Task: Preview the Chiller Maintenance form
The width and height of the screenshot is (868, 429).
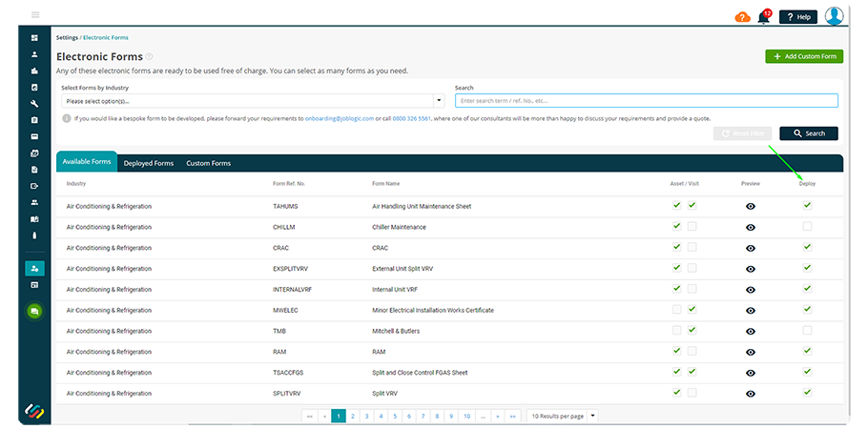Action: click(x=750, y=228)
